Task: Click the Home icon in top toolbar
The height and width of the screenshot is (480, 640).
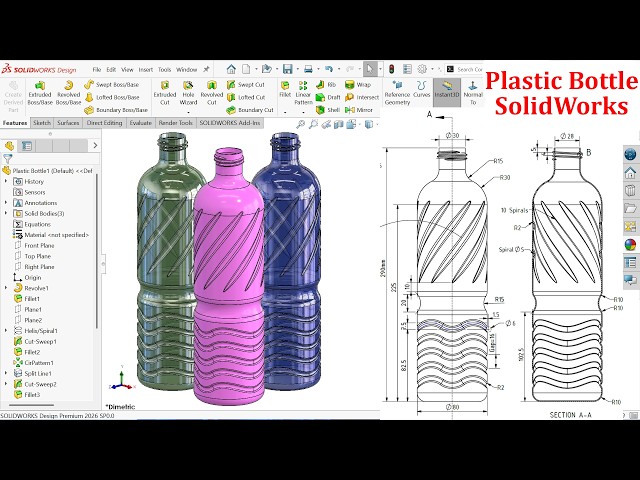Action: tap(231, 69)
